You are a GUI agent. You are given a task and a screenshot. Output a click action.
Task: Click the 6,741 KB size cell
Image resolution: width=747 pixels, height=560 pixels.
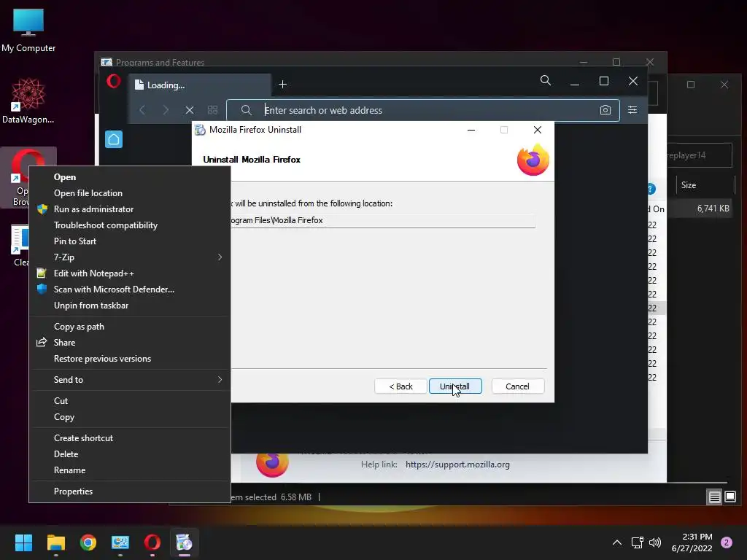click(713, 208)
